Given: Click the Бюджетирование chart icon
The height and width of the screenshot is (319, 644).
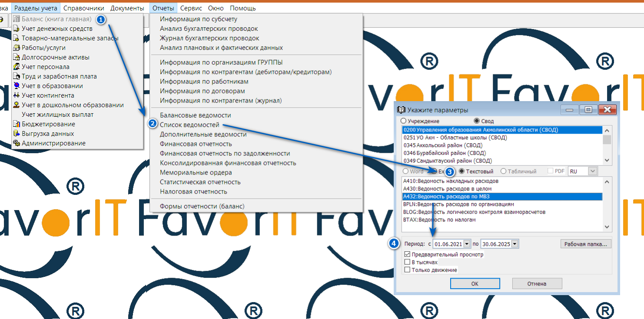Looking at the screenshot, I should (17, 124).
